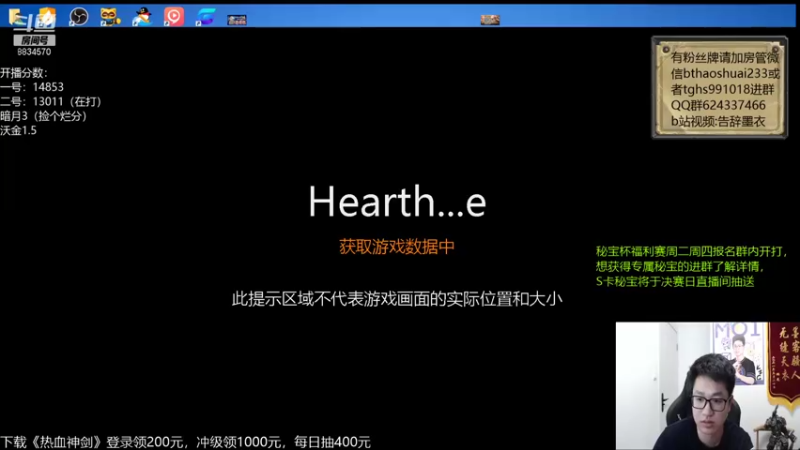Click the parchment notice with QQ群624337466
The width and height of the screenshot is (800, 450).
pos(719,87)
